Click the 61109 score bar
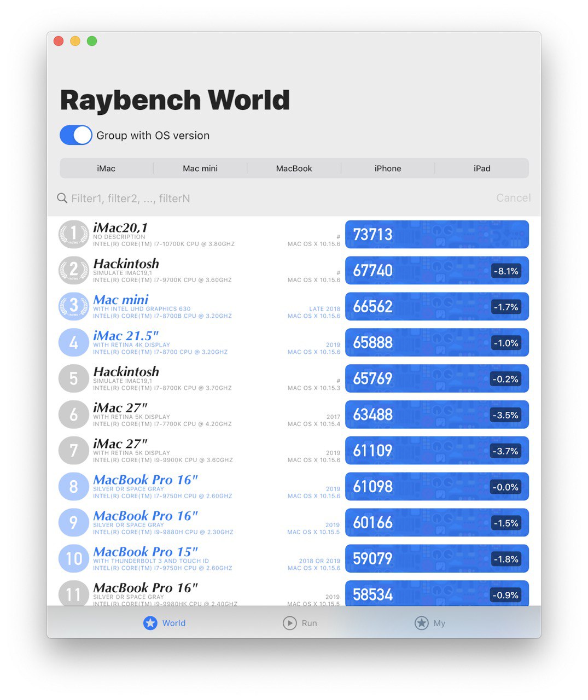 437,451
